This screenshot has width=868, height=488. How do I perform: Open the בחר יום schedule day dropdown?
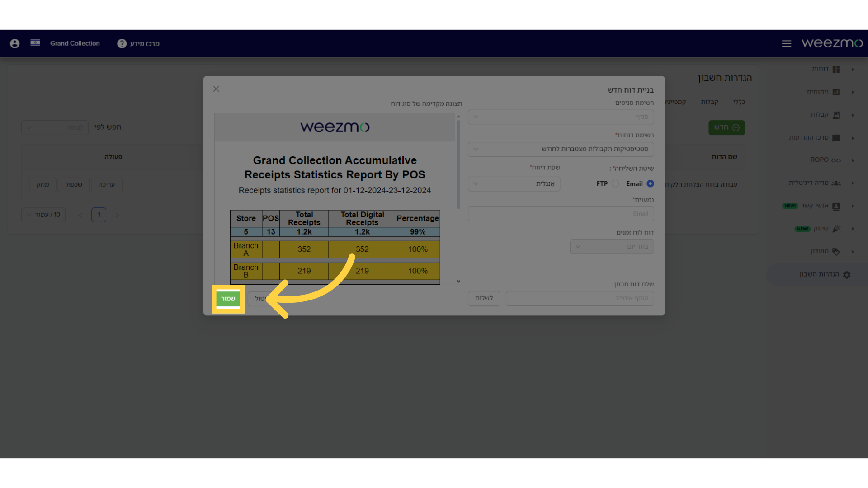[612, 247]
